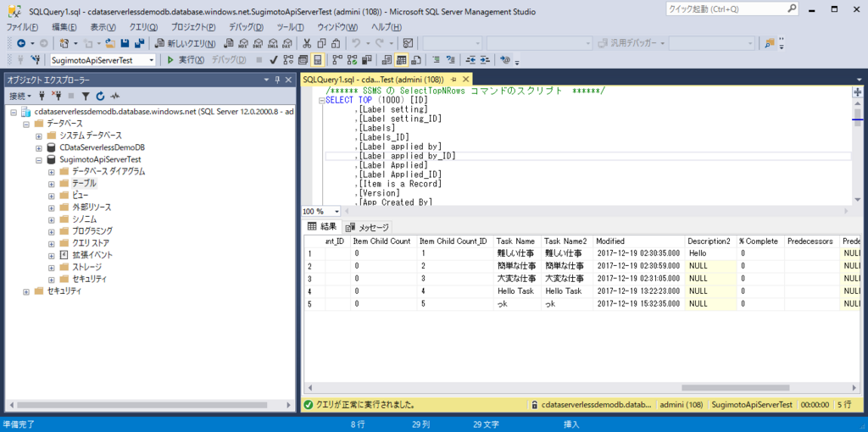The image size is (868, 432).
Task: Expand the システム データベース node
Action: pos(39,136)
